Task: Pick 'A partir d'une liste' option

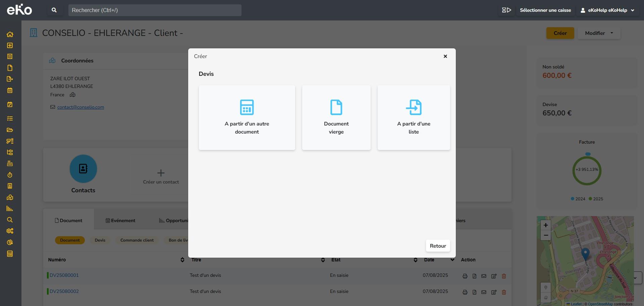Action: tap(414, 117)
